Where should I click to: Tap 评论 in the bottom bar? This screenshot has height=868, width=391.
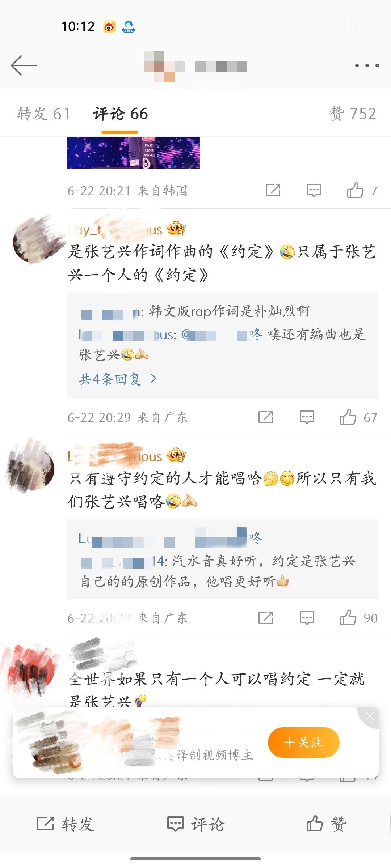coord(195,824)
